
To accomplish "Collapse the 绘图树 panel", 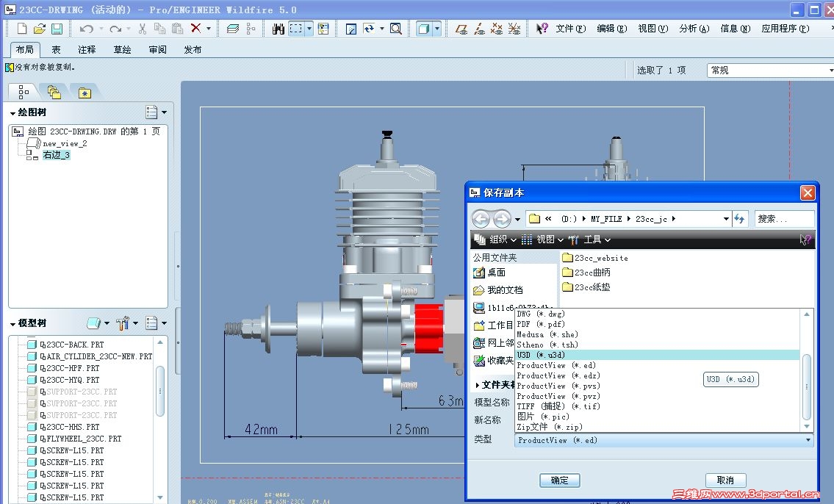I will [12, 112].
